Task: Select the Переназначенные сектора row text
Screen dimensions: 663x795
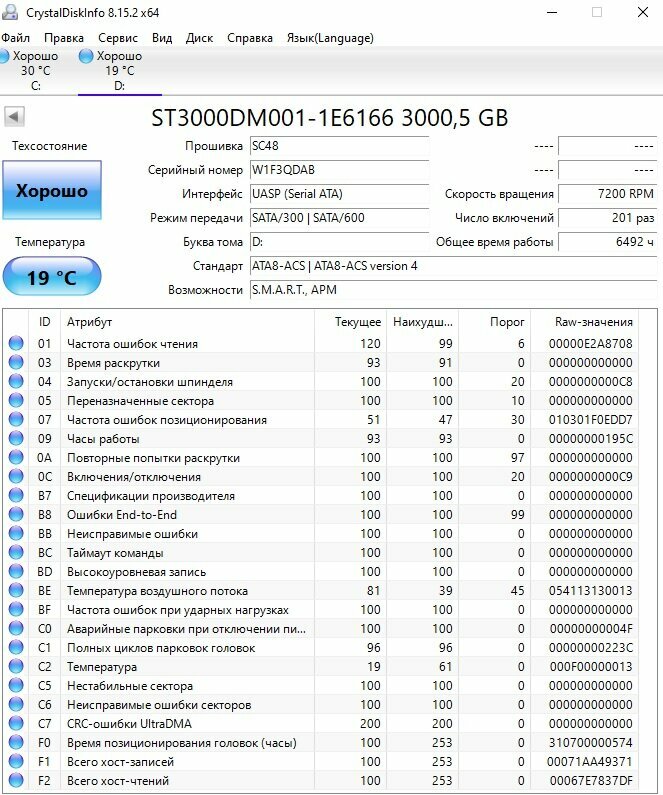Action: [x=140, y=401]
